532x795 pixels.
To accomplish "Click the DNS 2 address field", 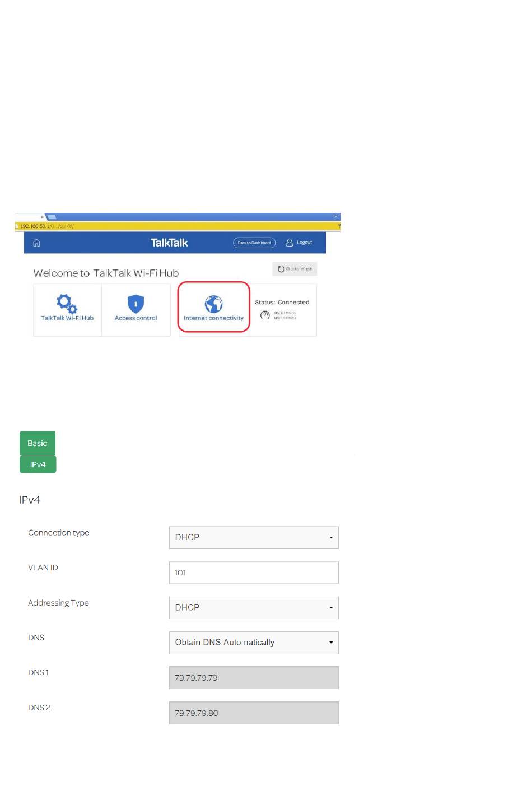I will (x=254, y=713).
